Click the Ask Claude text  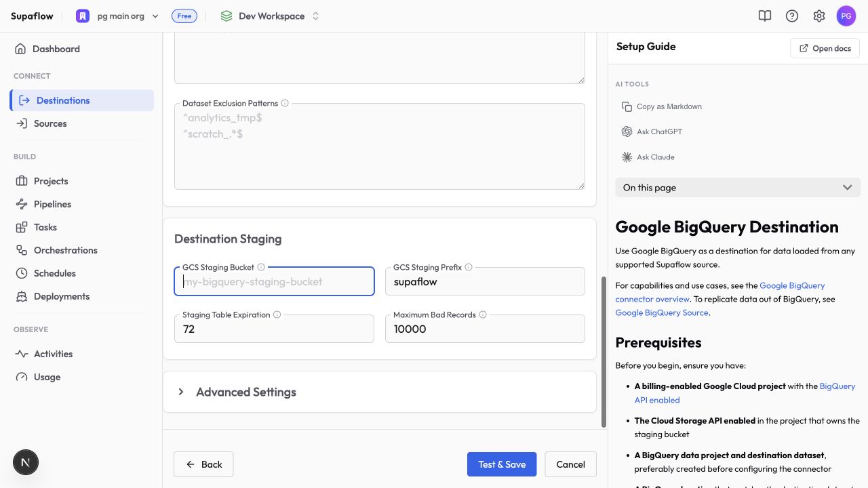(656, 157)
